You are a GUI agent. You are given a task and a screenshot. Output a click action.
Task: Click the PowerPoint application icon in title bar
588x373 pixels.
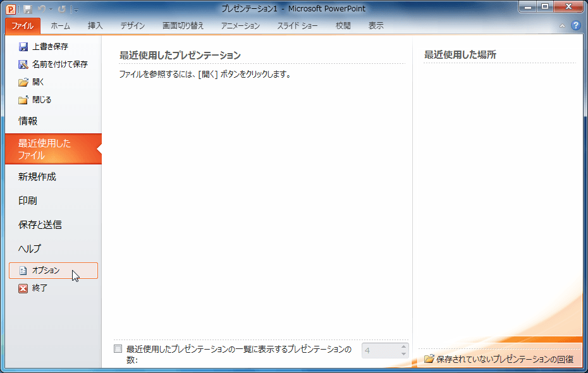[x=11, y=9]
